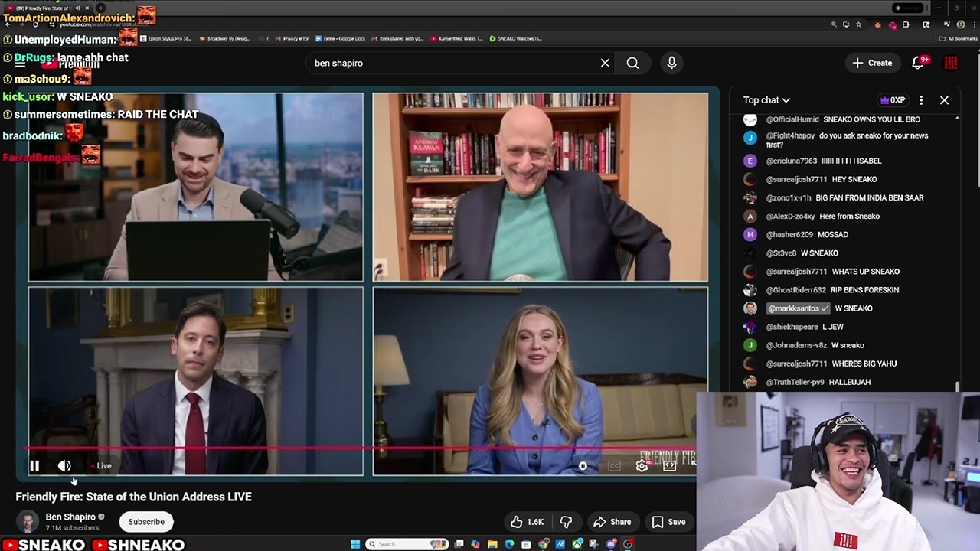Open the chat three-dot options menu
980x551 pixels.
point(921,100)
